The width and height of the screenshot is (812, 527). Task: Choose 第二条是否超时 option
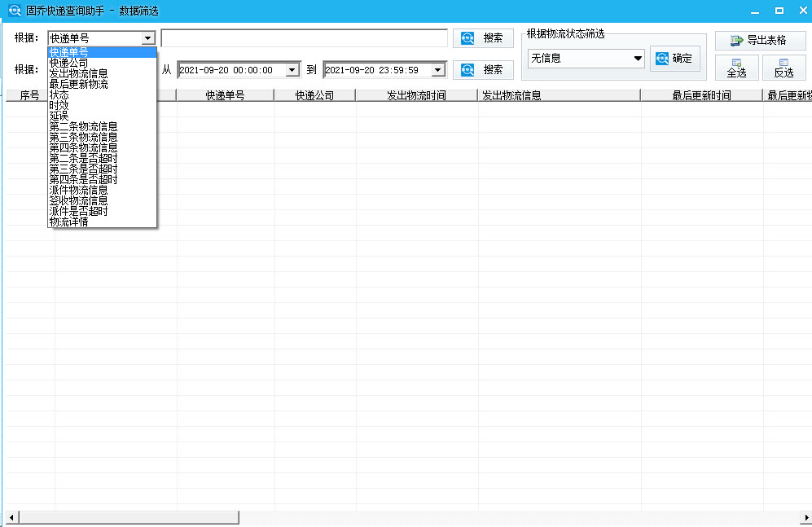(102, 158)
